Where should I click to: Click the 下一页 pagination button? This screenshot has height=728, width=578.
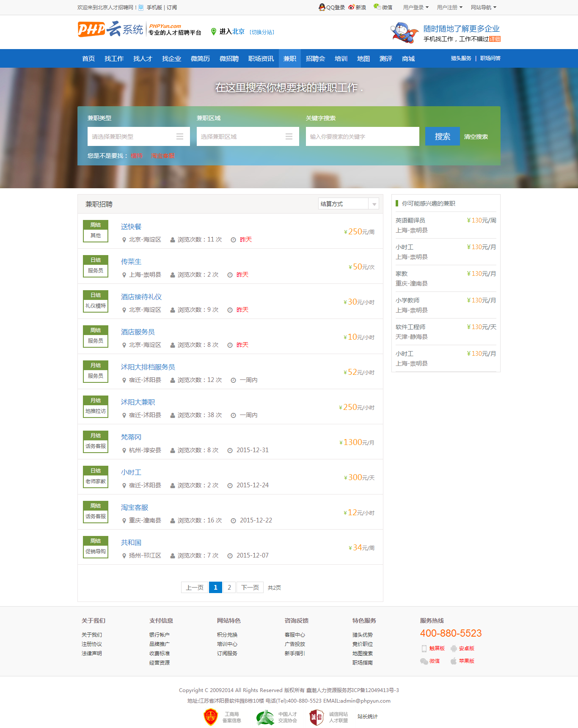tap(250, 587)
